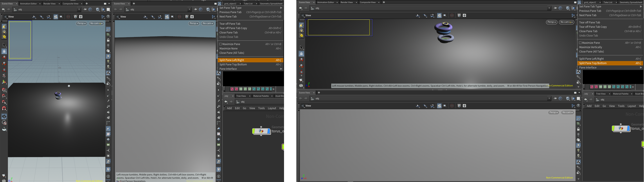Click back arrow in left window's network editor

[226, 102]
